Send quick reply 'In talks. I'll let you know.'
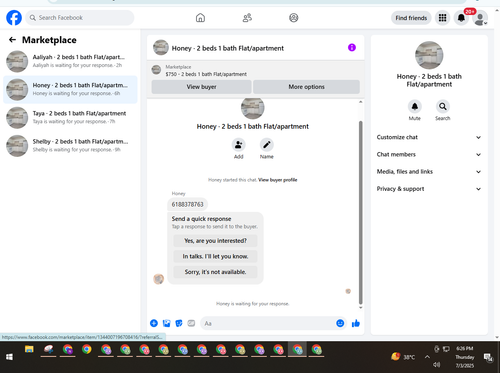 click(215, 256)
